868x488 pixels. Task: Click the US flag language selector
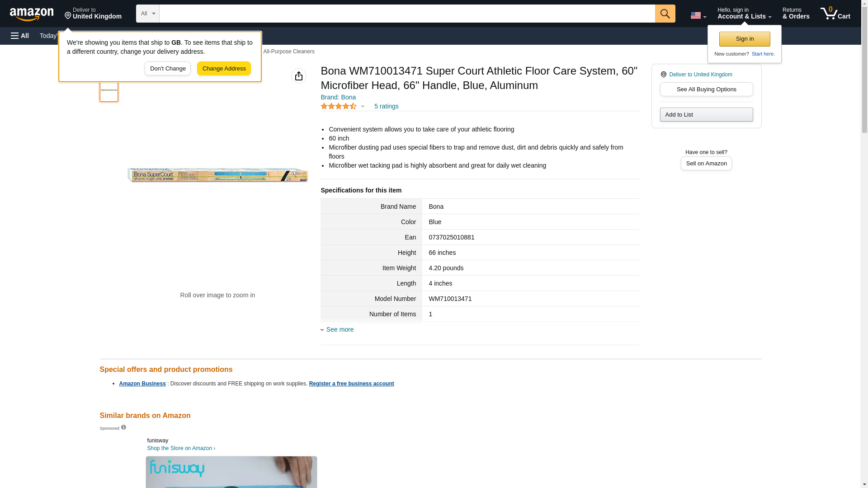[698, 15]
